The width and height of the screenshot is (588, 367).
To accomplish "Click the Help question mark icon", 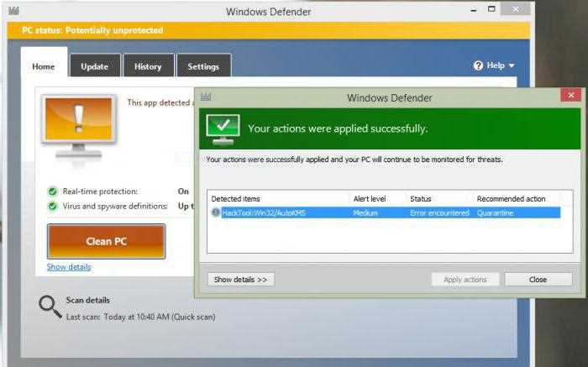I will click(478, 66).
